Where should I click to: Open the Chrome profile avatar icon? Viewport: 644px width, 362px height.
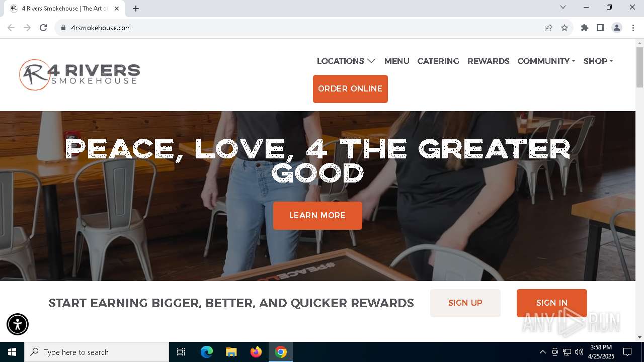click(617, 28)
